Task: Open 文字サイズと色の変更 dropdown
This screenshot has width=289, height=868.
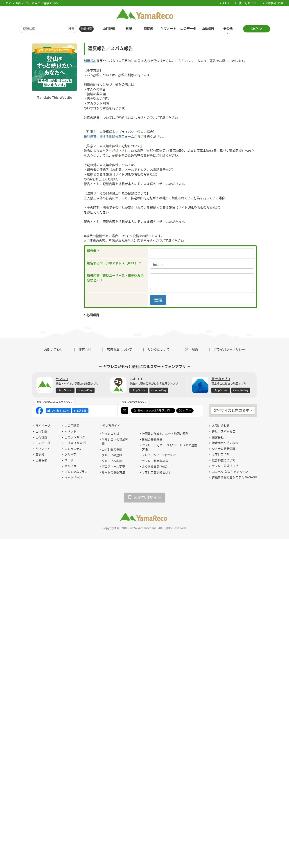Action: (233, 410)
